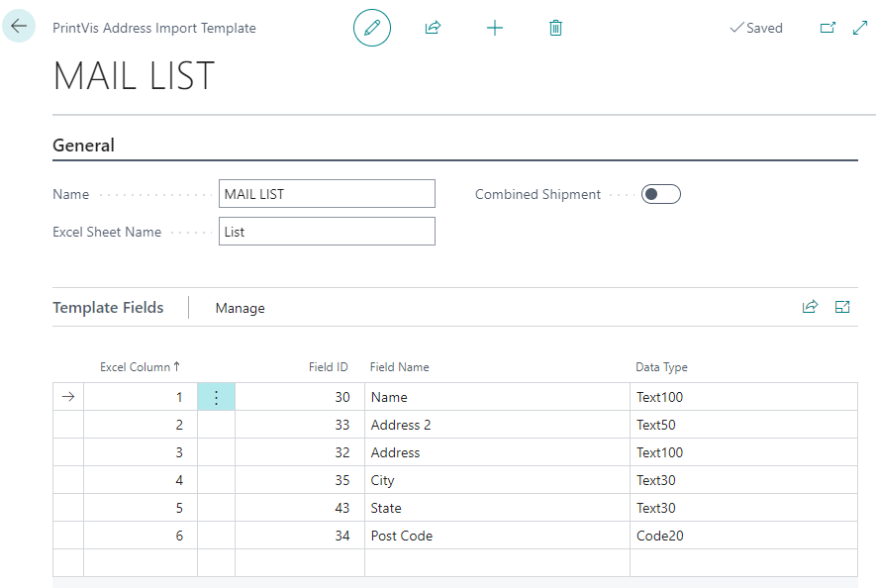Click Text30 data type in State row

coord(744,508)
